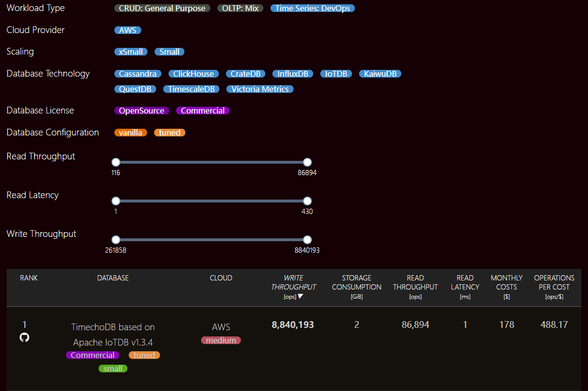This screenshot has height=391, width=588.
Task: Sort table by Monthly Costs column
Action: [506, 282]
